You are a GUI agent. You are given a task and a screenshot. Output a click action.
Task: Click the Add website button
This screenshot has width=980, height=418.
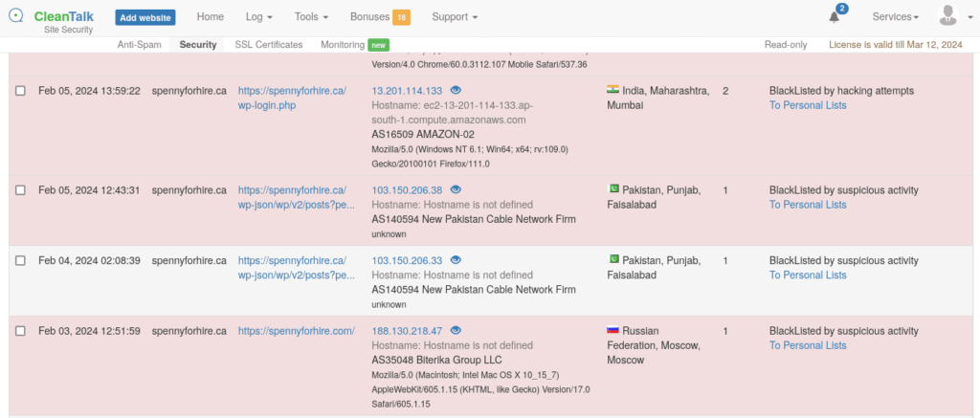tap(145, 17)
